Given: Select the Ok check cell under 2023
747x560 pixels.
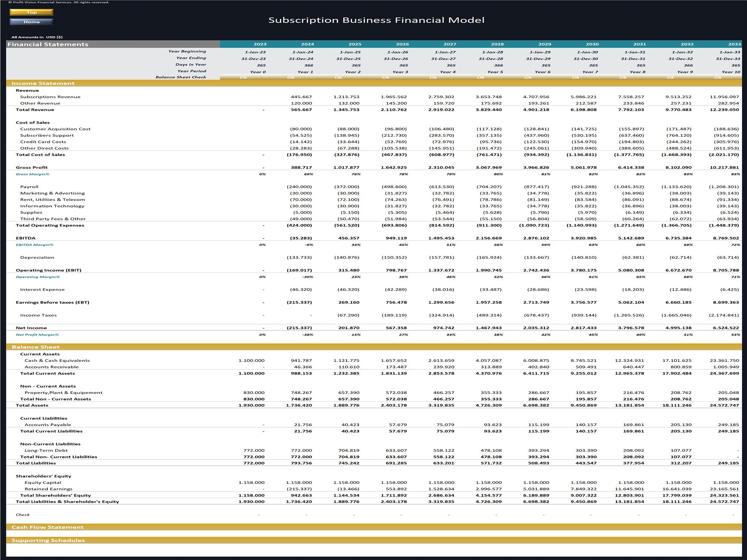Looking at the screenshot, I should 244,78.
